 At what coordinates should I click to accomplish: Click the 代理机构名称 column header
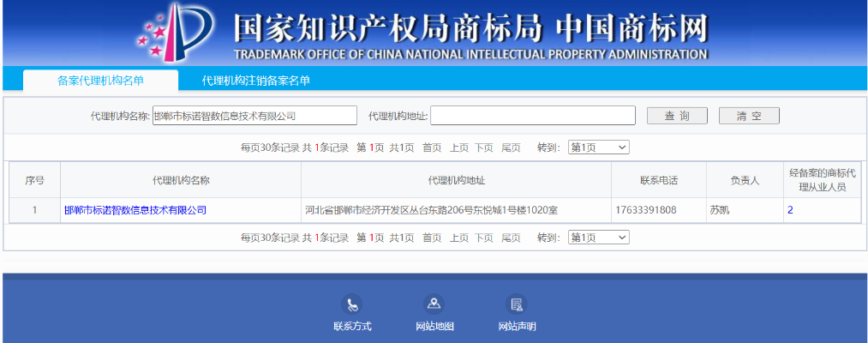[x=181, y=180]
